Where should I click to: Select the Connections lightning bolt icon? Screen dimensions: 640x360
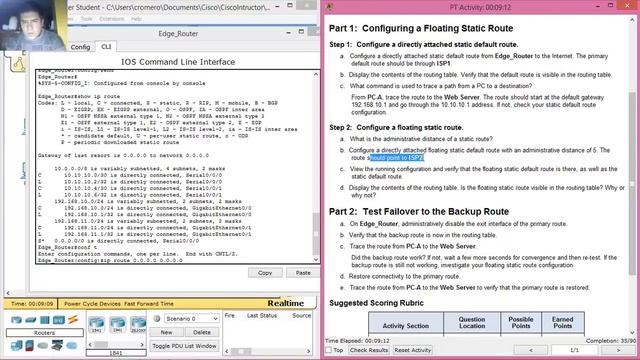[73, 320]
